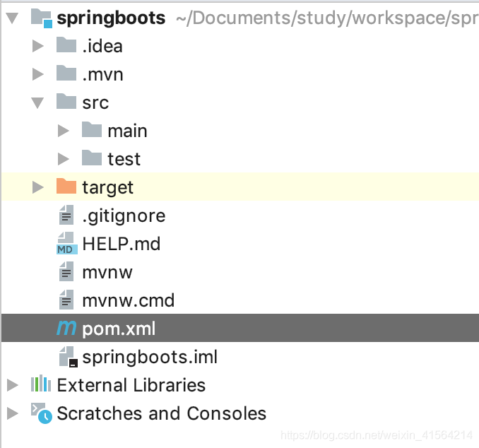Click the .idea folder icon

coord(66,45)
